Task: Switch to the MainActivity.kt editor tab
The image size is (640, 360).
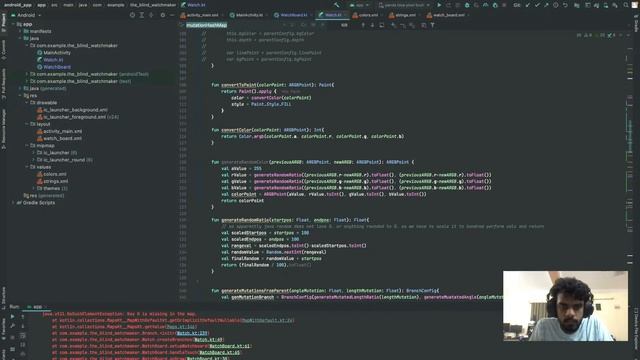Action: tap(248, 15)
